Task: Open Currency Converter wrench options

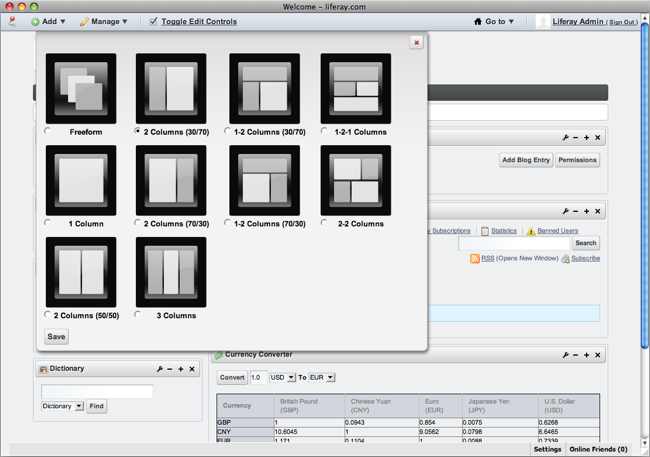Action: (x=565, y=355)
